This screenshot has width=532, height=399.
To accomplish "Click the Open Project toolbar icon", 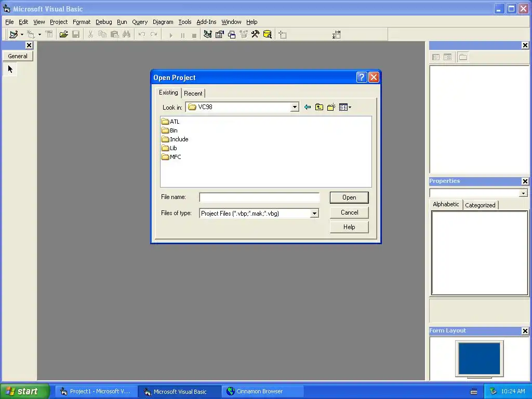I will pyautogui.click(x=63, y=34).
